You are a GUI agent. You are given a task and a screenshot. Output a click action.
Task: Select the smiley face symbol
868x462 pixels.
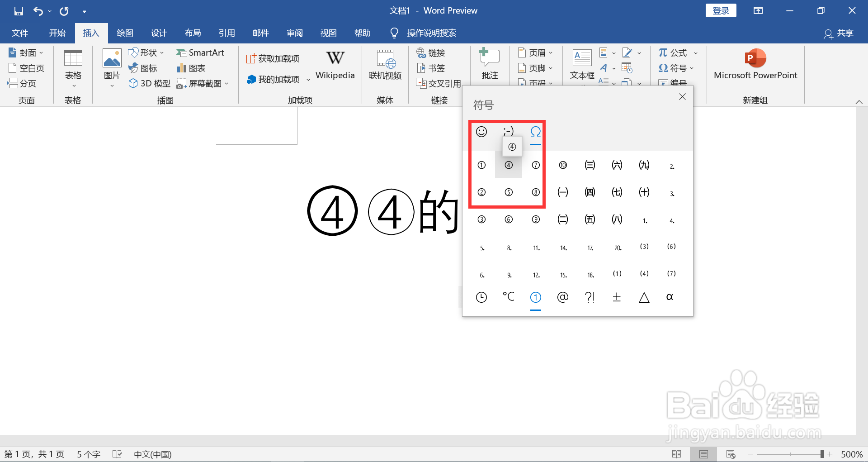(x=481, y=132)
